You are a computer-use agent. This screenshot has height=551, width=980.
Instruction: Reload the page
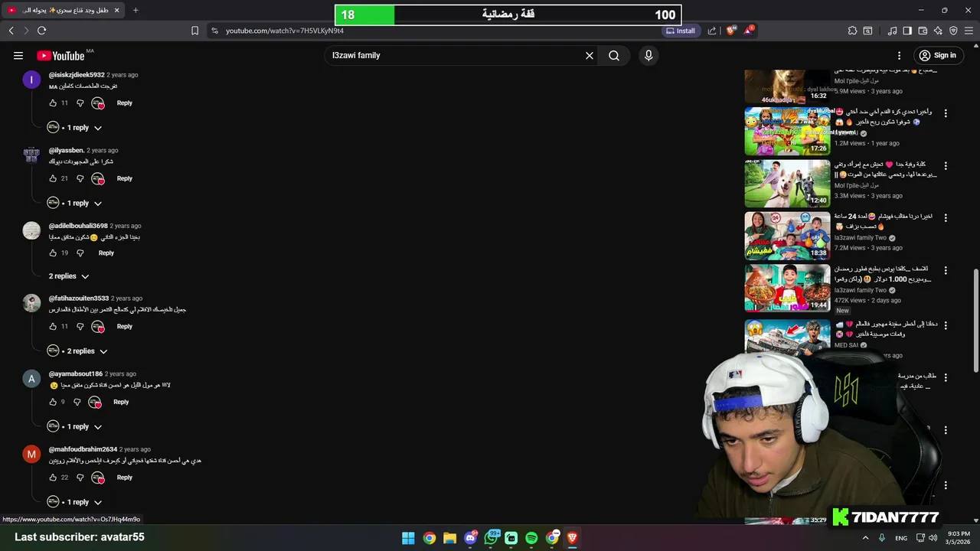41,31
